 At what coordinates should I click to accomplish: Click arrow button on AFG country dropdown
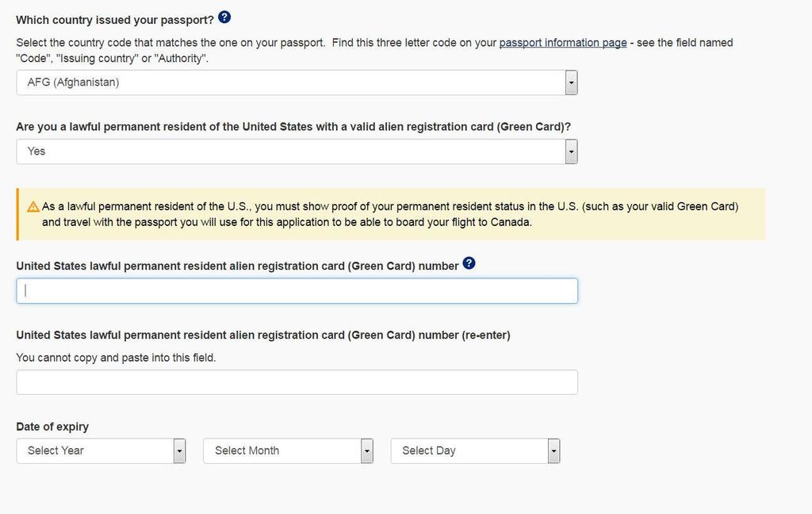click(571, 83)
